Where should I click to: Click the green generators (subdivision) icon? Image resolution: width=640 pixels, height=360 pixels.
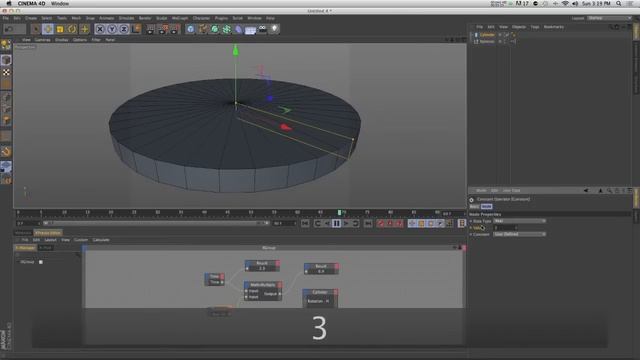click(215, 29)
